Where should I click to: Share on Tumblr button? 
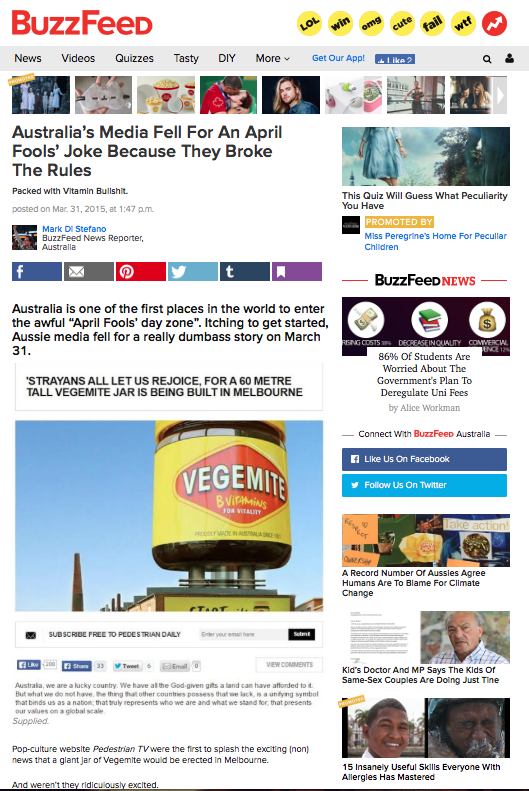click(245, 271)
